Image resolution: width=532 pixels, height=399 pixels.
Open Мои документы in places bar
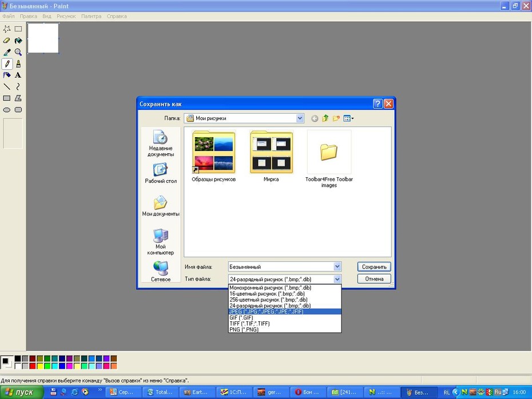pos(161,206)
